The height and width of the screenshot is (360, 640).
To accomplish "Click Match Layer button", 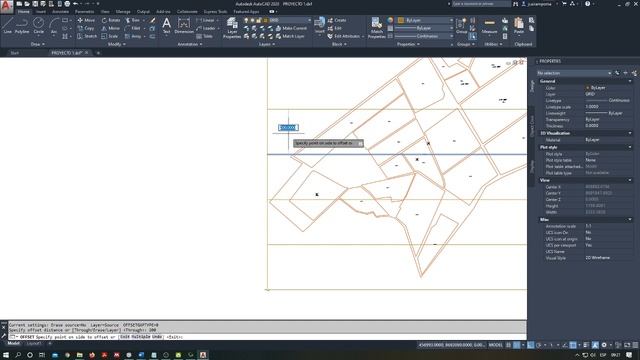I will (290, 36).
